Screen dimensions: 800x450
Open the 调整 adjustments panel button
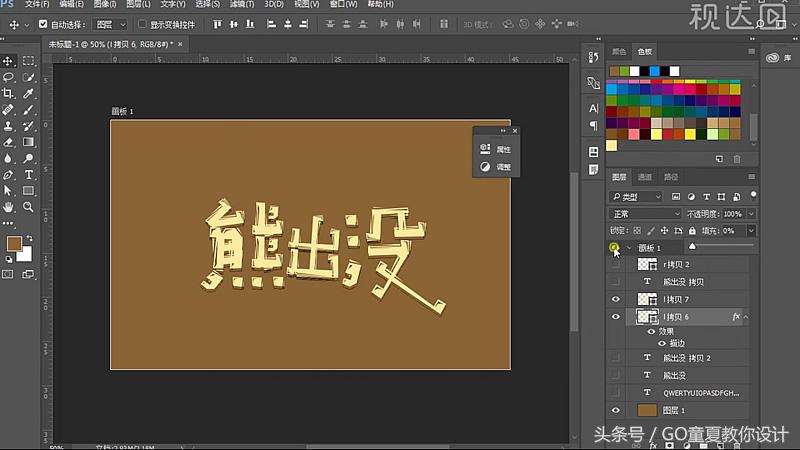tap(496, 167)
